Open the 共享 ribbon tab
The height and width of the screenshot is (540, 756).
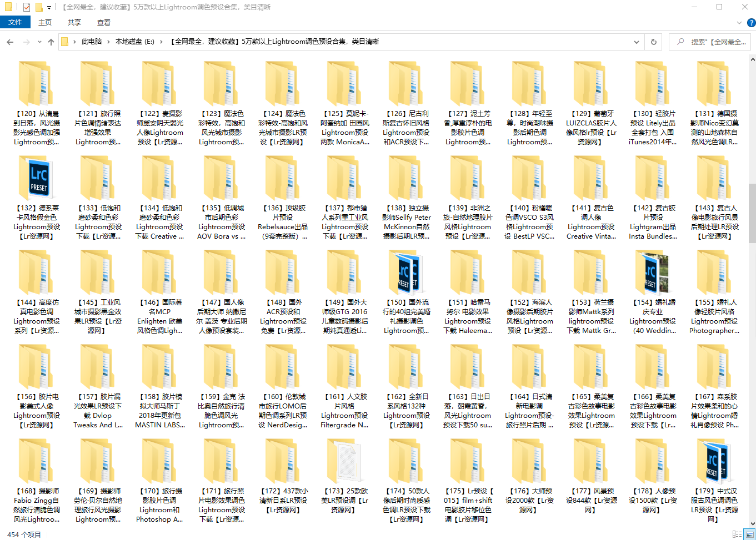click(x=74, y=22)
